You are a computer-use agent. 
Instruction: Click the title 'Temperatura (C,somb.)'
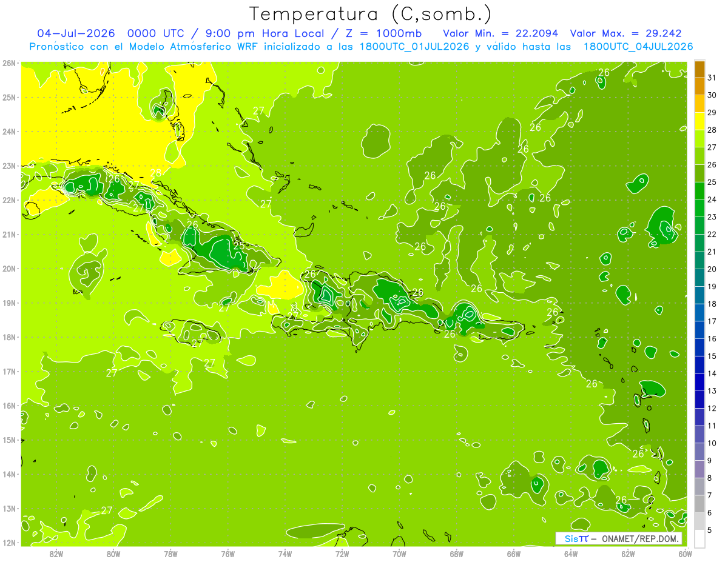coord(370,14)
